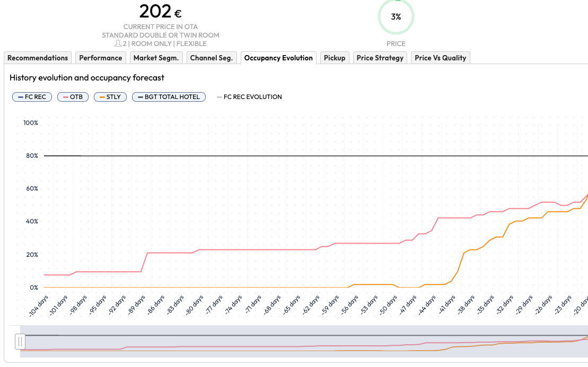Toggle the FC REC legend series
Screen dimensions: 588x367
pos(32,97)
